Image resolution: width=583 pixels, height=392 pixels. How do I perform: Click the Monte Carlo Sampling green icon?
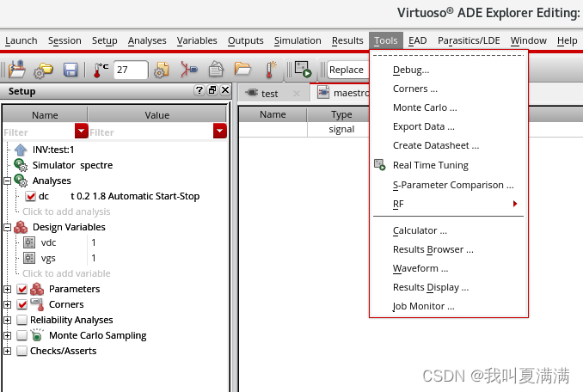(x=37, y=335)
